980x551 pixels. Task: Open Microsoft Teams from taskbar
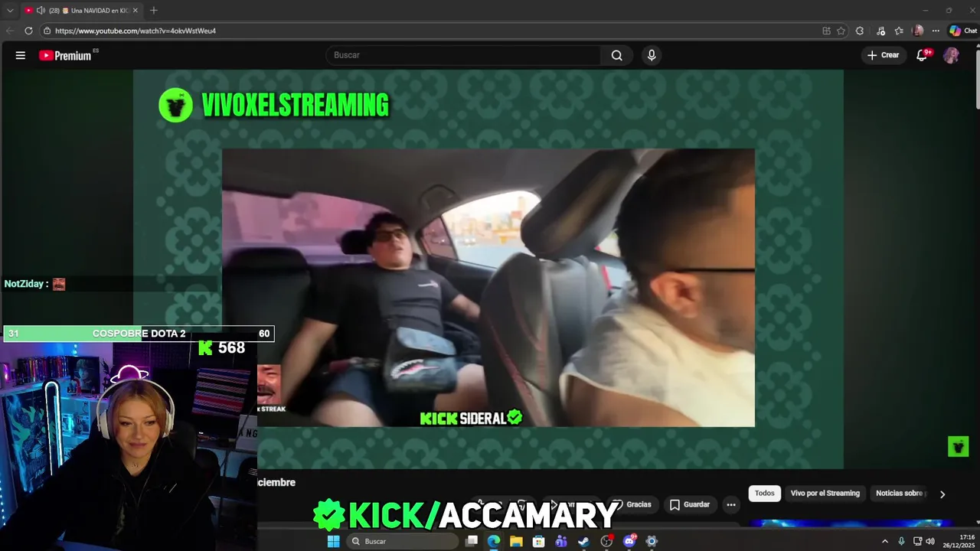click(x=561, y=541)
